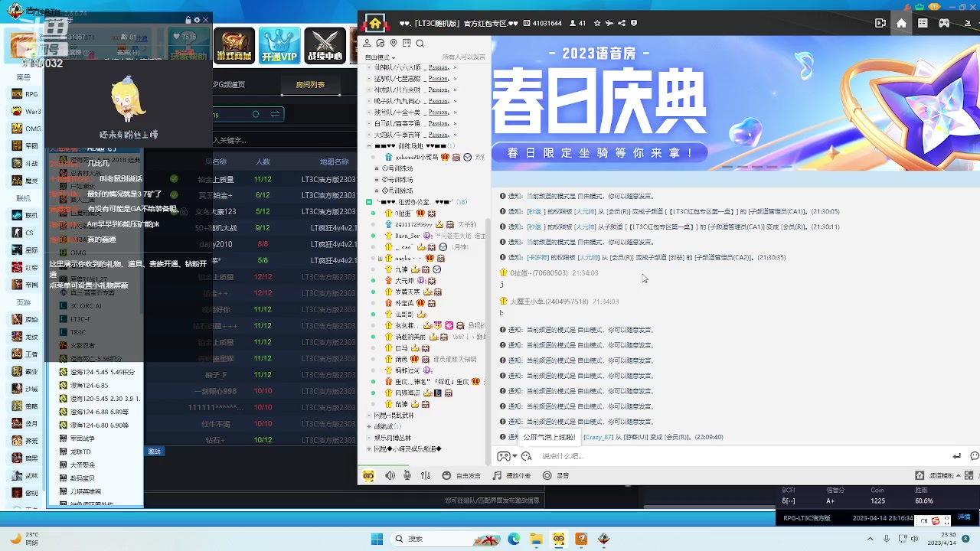
Task: Click the send enter icon in chat box
Action: 956,456
